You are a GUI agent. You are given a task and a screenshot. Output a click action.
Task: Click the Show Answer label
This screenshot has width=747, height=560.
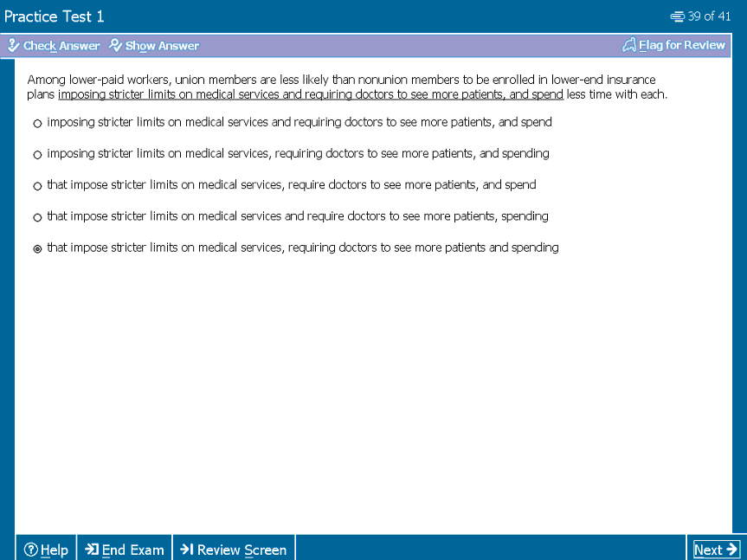(x=162, y=46)
